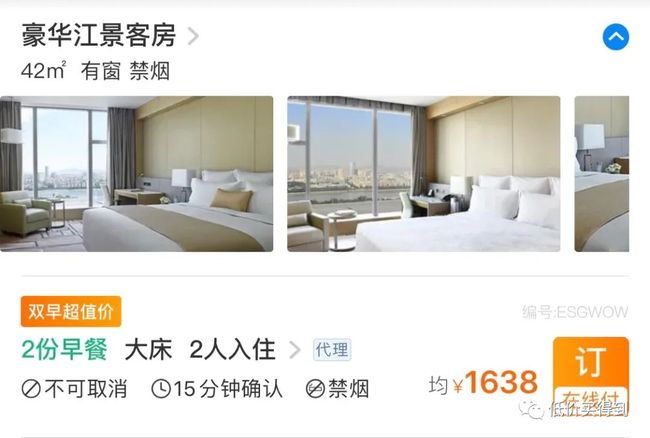Tap the 编号:ESGWOW code text
This screenshot has width=650, height=438.
pos(575,312)
